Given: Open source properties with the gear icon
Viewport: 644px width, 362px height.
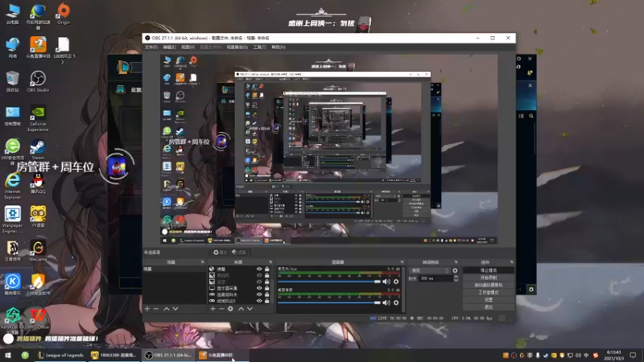Looking at the screenshot, I should pos(230,309).
